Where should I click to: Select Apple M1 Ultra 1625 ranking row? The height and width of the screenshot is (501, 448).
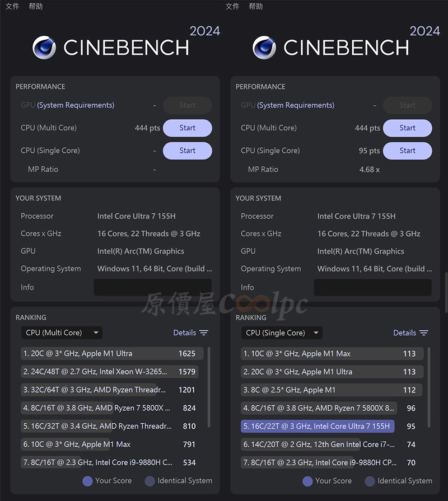click(x=112, y=353)
